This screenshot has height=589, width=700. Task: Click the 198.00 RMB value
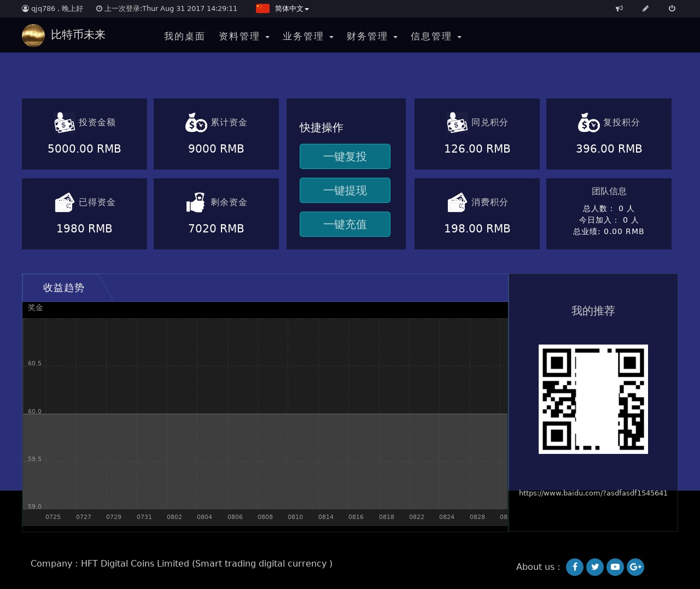coord(477,229)
